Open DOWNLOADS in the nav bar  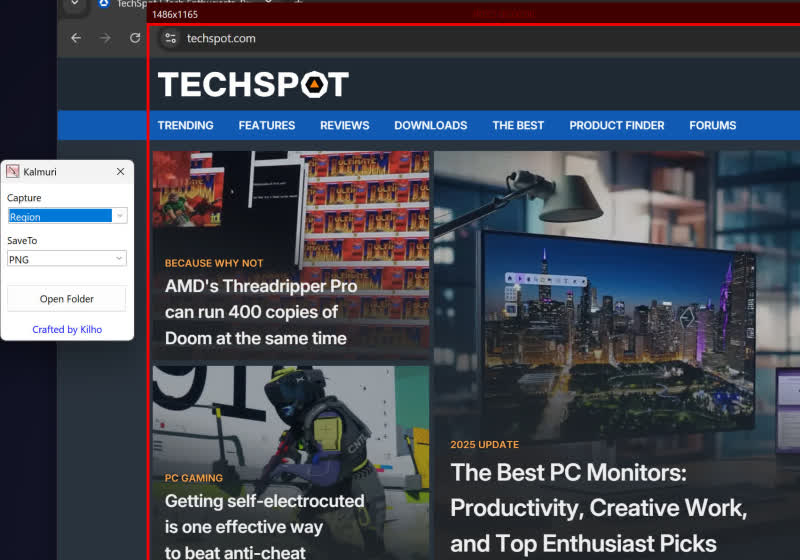click(431, 125)
